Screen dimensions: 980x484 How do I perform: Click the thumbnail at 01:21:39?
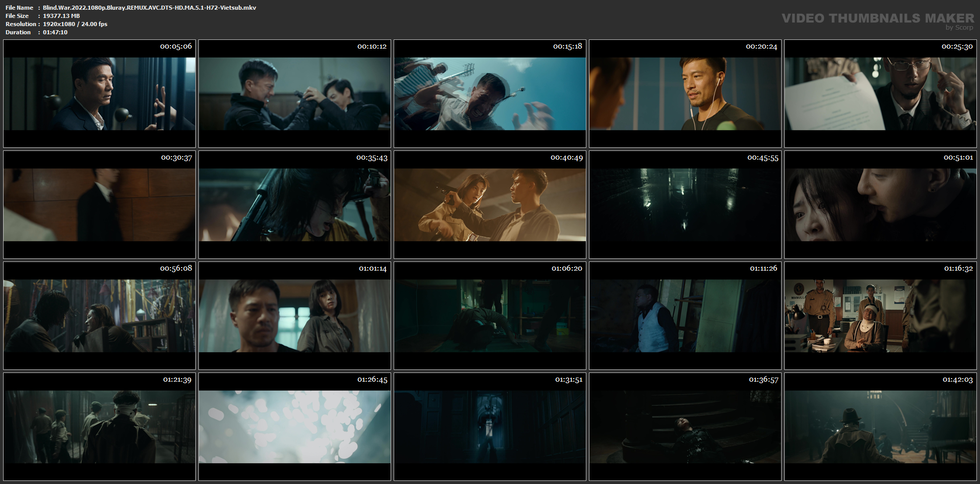tap(99, 427)
